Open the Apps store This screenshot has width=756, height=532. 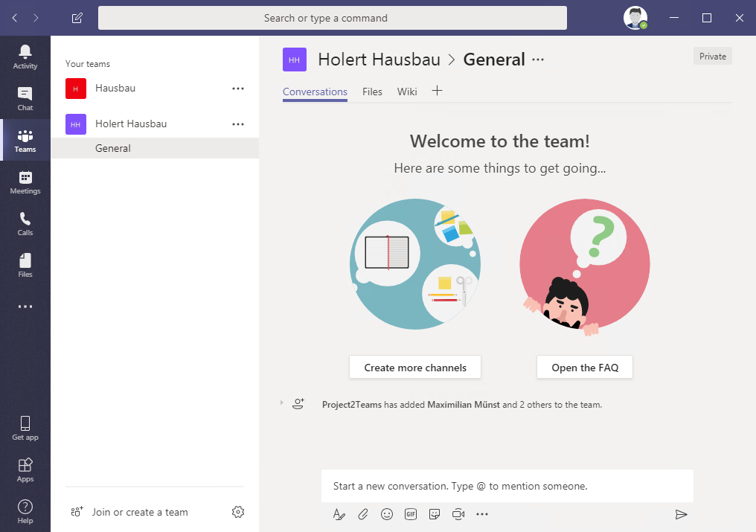[25, 470]
